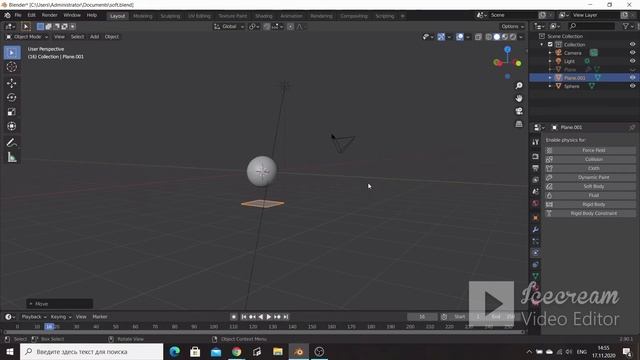This screenshot has height=360, width=640.
Task: Open the Scene properties tab
Action: point(536,191)
